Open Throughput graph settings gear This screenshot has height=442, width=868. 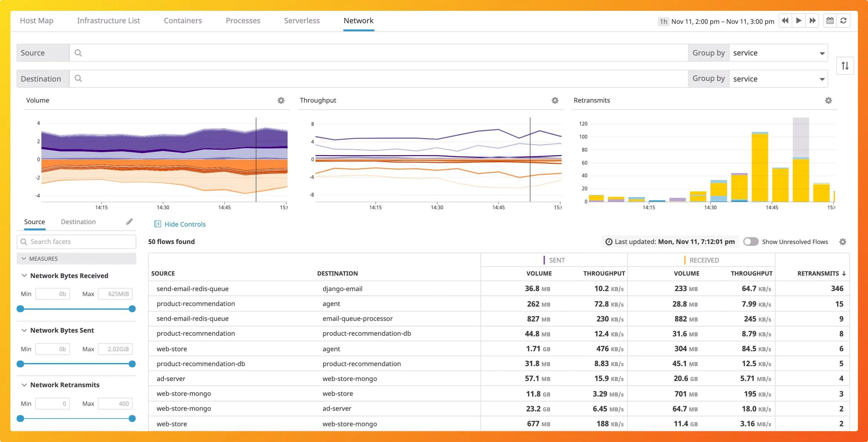[x=555, y=100]
